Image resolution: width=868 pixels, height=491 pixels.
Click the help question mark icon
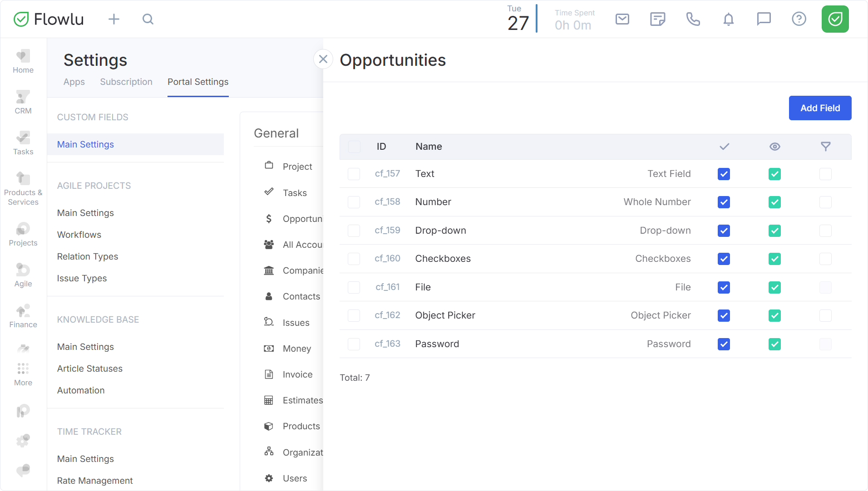click(x=799, y=19)
